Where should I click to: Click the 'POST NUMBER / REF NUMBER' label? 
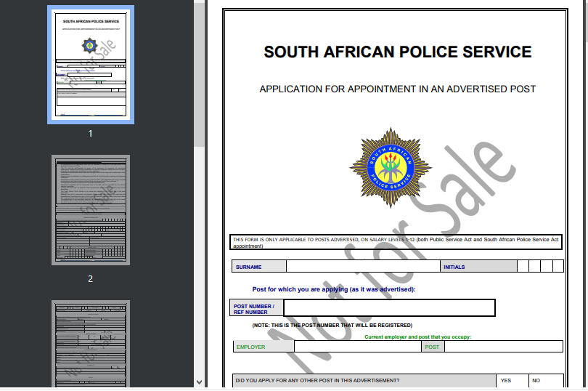[254, 309]
